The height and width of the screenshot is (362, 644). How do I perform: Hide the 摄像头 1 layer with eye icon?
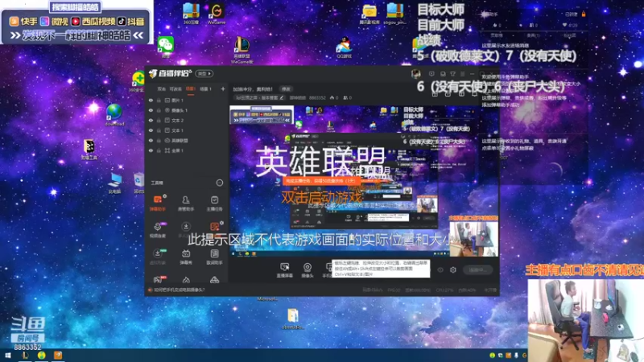151,110
